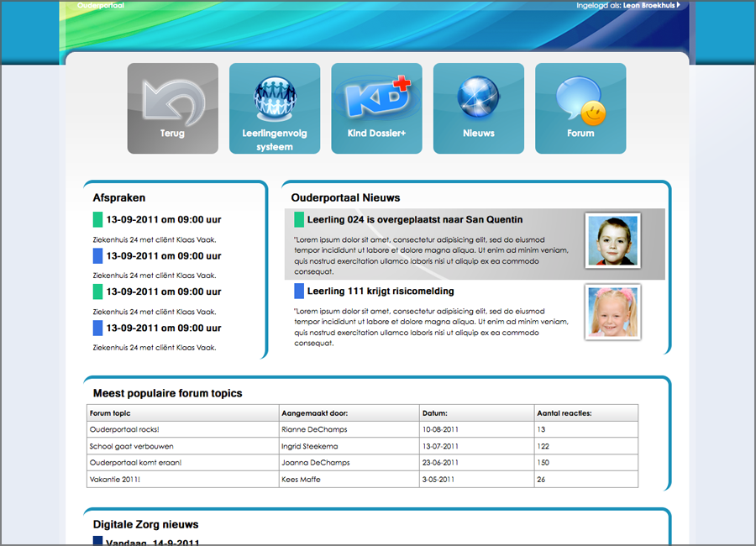The height and width of the screenshot is (546, 756).
Task: Click the green status square beside Leerling 024
Action: (x=298, y=219)
